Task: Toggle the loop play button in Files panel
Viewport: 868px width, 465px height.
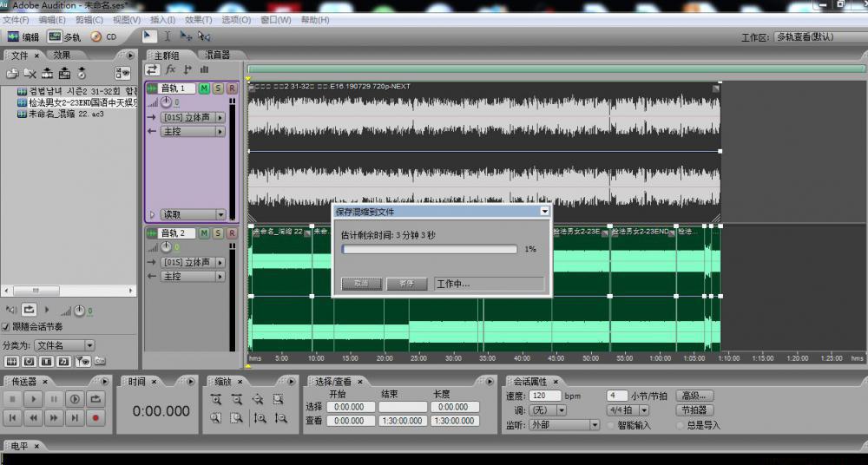Action: [30, 310]
